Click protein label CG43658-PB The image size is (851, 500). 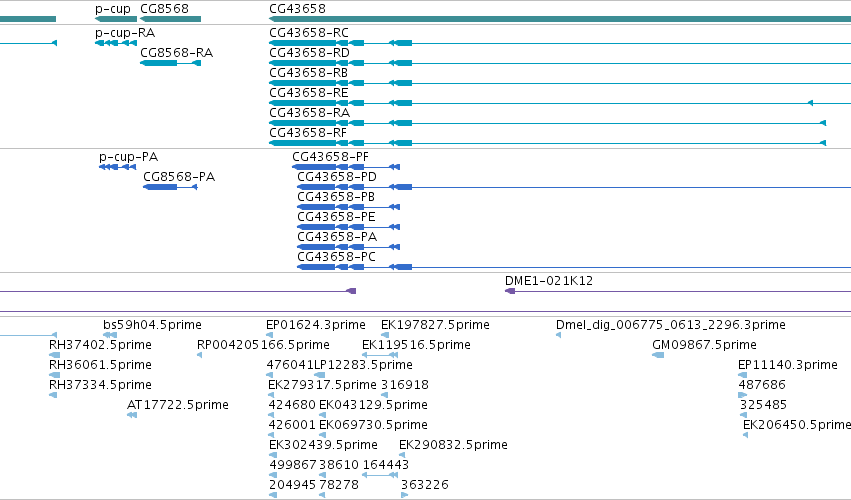336,197
